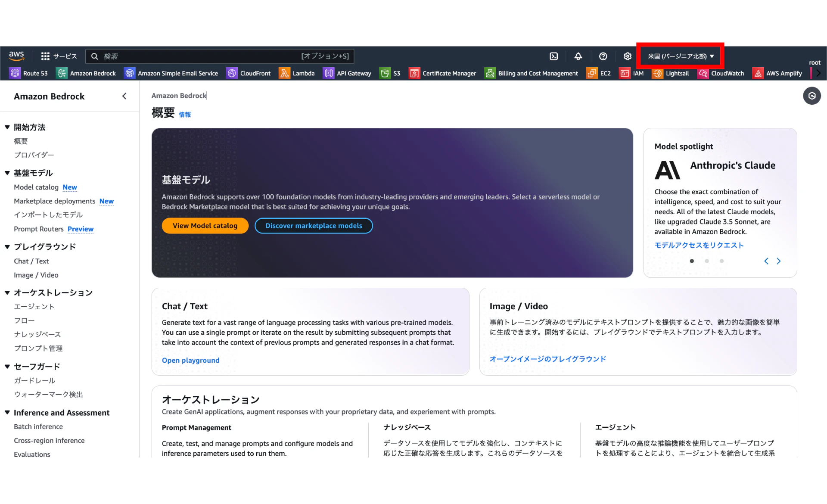Open プロンプト管理 in the sidebar

pos(38,348)
